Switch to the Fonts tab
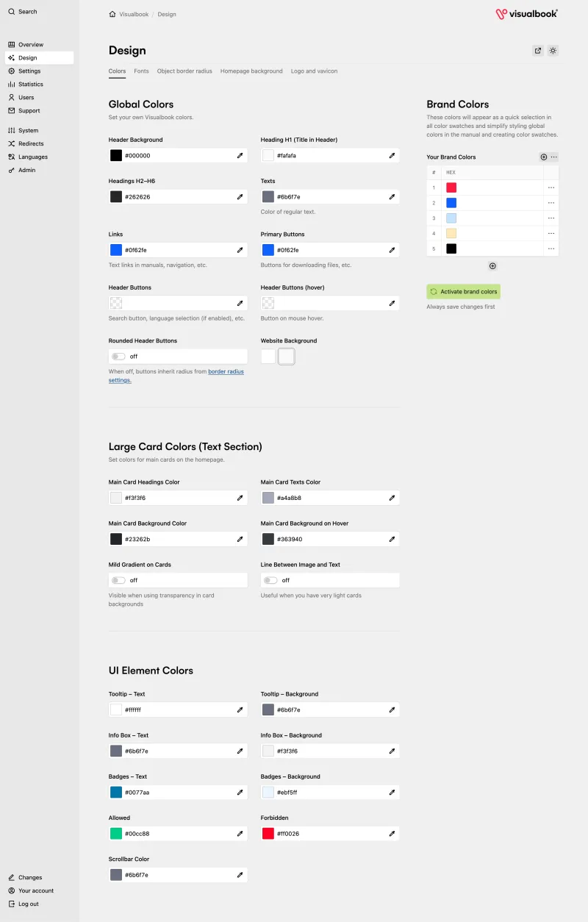Viewport: 588px width, 922px height. [141, 71]
